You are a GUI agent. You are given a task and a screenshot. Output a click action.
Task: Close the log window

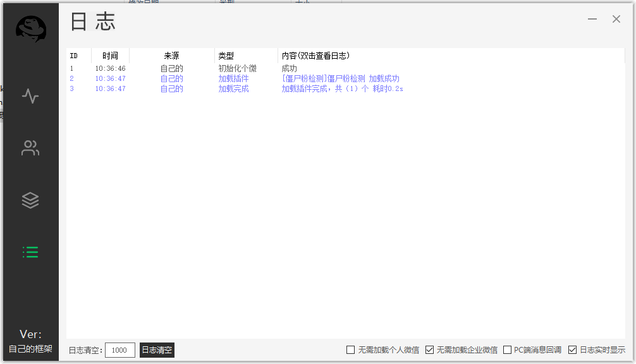tap(616, 19)
